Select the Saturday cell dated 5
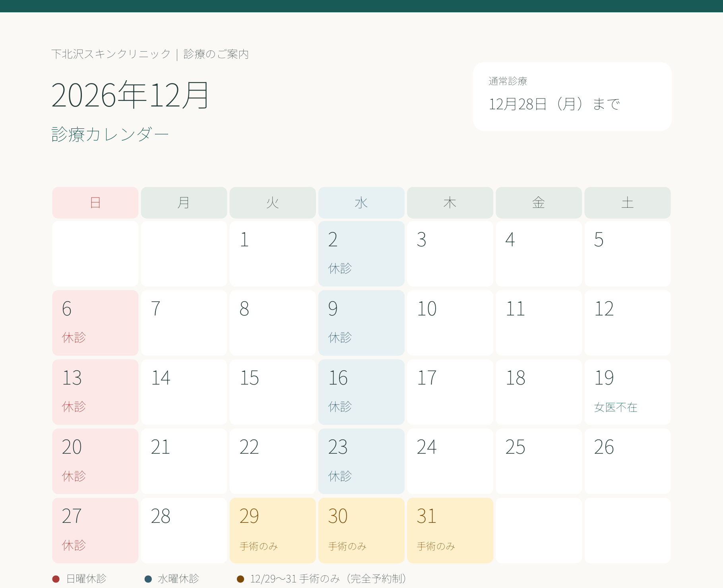Image resolution: width=723 pixels, height=588 pixels. tap(628, 253)
